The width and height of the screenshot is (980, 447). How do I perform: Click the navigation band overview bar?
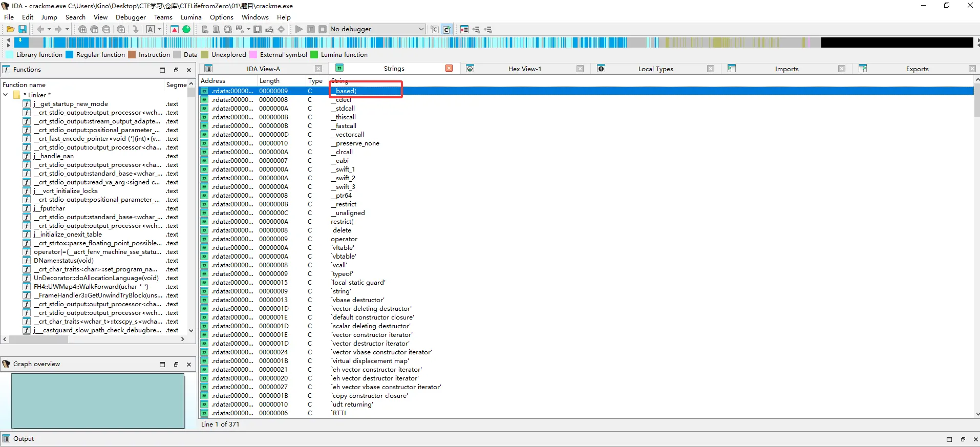pyautogui.click(x=493, y=42)
